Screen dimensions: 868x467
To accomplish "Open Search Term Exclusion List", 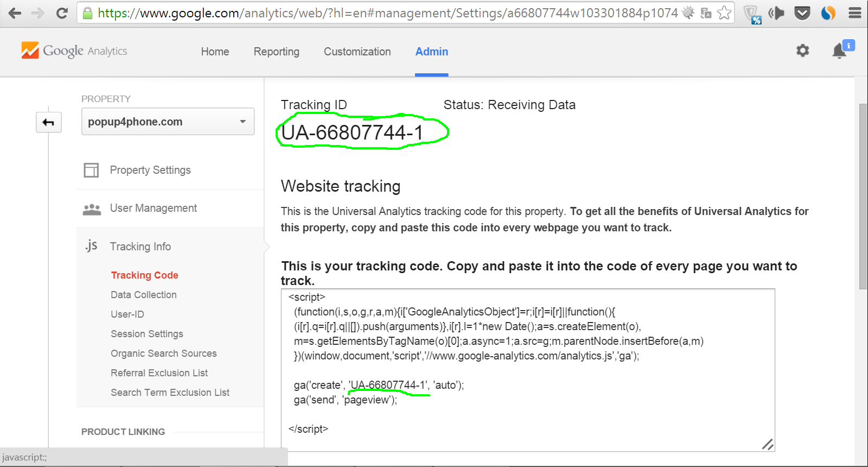I will tap(170, 393).
